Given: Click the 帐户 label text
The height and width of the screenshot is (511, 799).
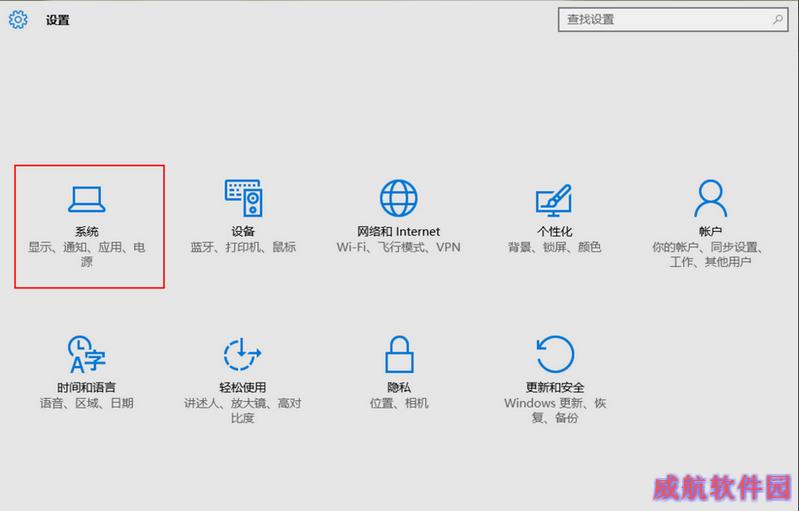Looking at the screenshot, I should pyautogui.click(x=710, y=232).
